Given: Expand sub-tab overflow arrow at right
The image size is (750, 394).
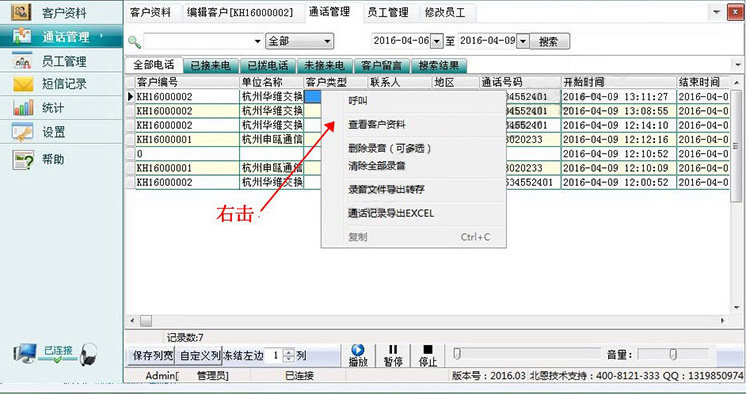Looking at the screenshot, I should click(737, 64).
